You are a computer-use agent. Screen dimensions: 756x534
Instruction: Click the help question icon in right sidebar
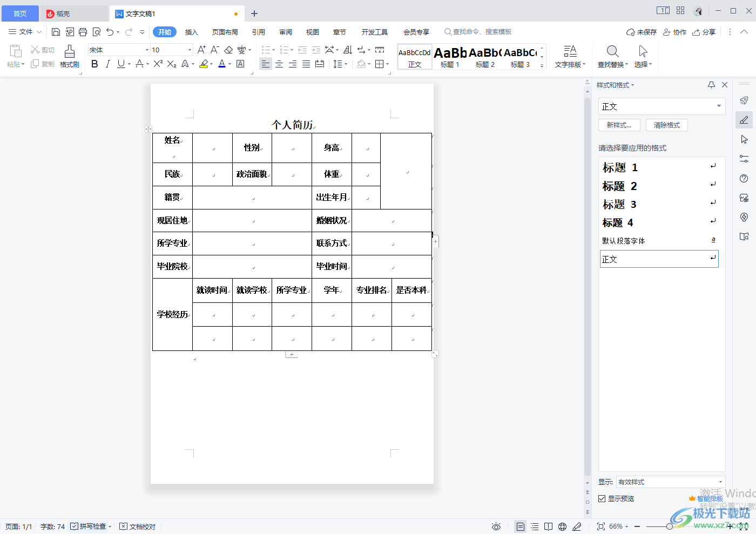[x=744, y=179]
